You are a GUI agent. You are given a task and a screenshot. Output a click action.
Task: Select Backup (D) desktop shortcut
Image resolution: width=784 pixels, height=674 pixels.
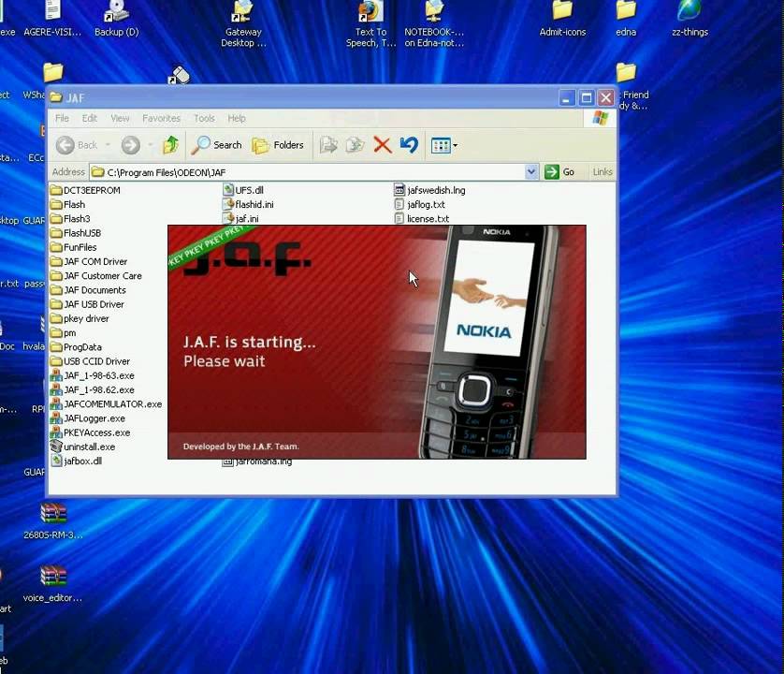117,19
